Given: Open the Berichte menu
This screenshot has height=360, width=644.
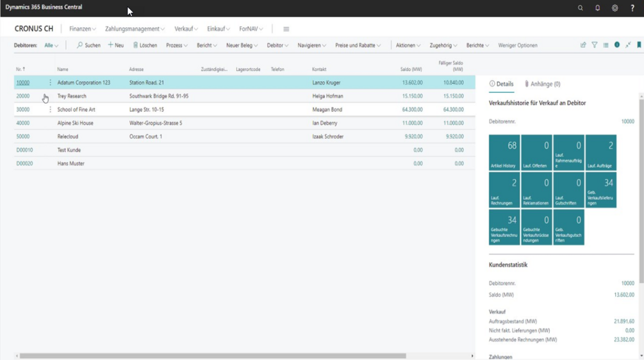Looking at the screenshot, I should click(x=477, y=45).
